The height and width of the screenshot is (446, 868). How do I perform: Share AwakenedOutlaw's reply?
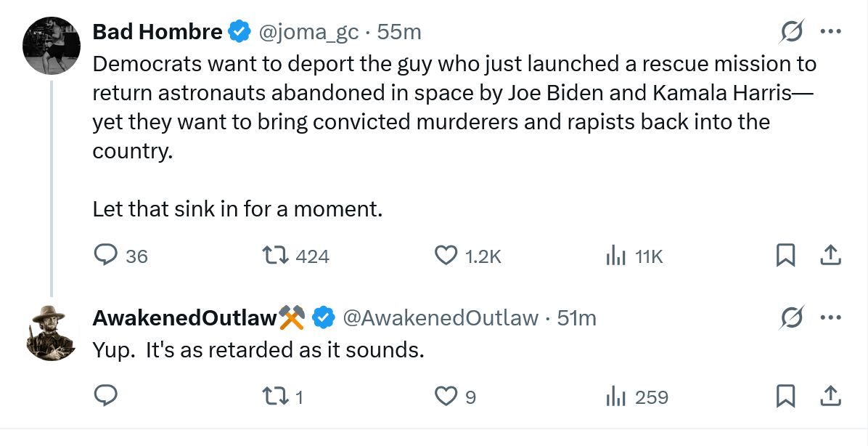[x=830, y=397]
